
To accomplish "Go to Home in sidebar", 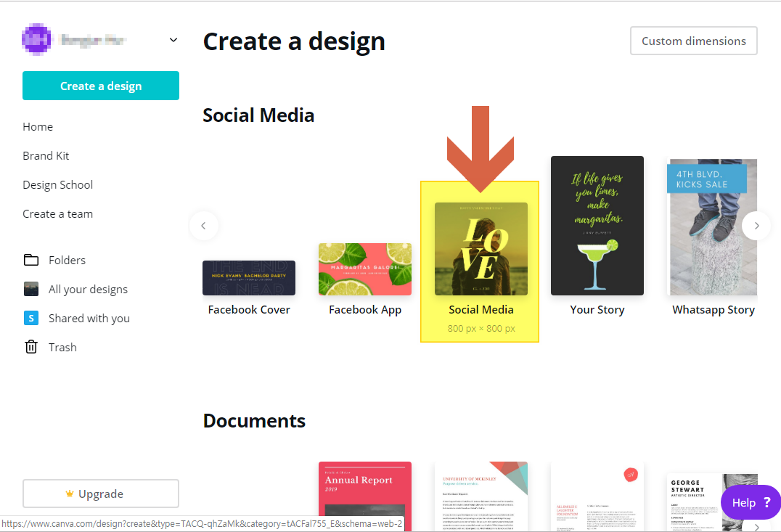I will [38, 126].
